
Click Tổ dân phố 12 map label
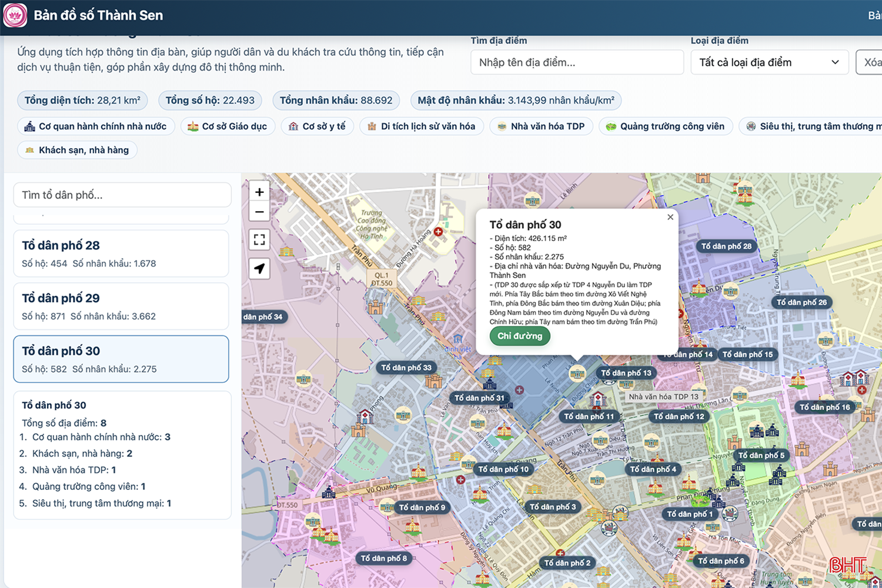(679, 416)
